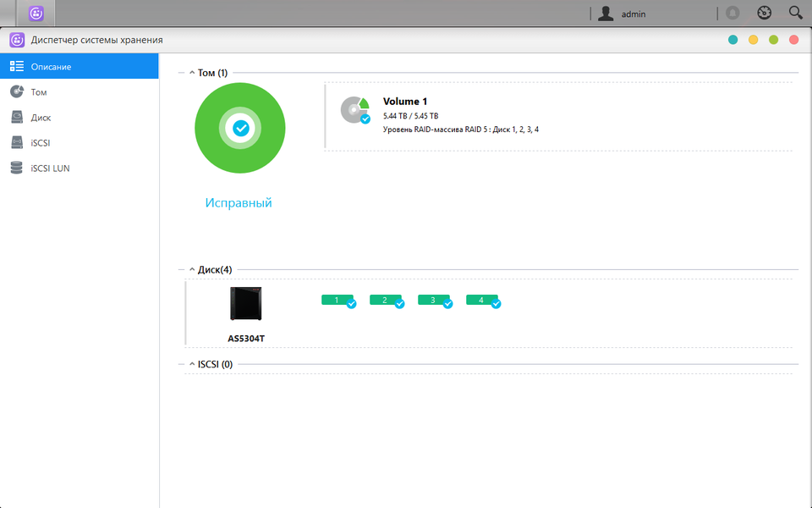812x508 pixels.
Task: Click the notification bell icon
Action: 732,13
